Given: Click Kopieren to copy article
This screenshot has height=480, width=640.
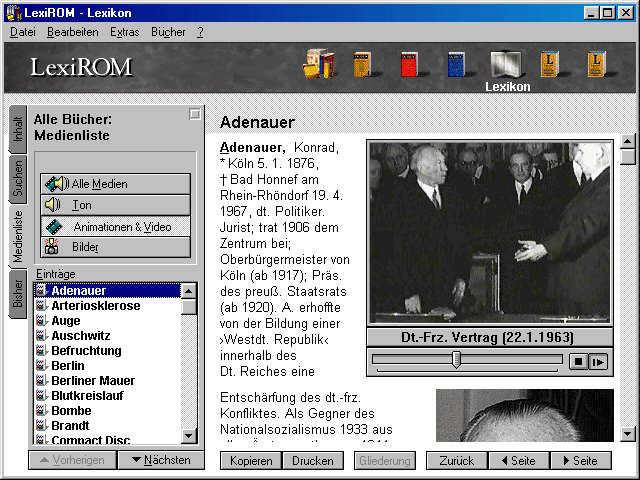Looking at the screenshot, I should point(251,460).
